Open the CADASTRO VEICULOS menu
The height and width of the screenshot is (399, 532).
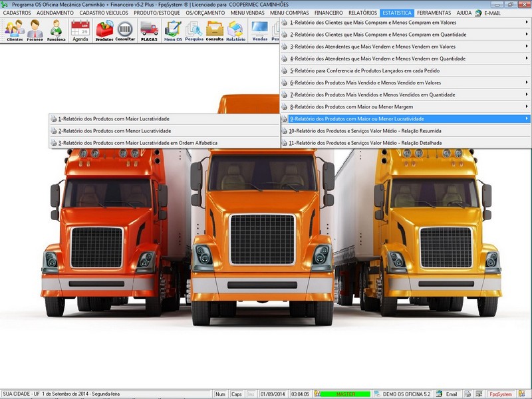coord(104,13)
